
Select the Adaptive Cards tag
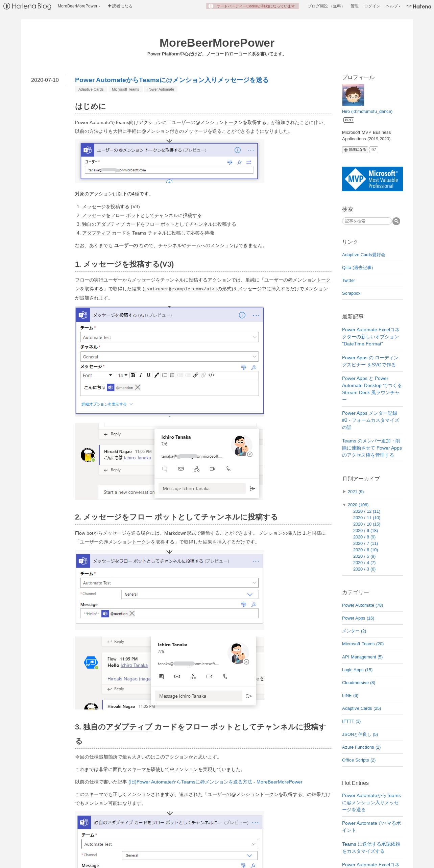pyautogui.click(x=91, y=89)
